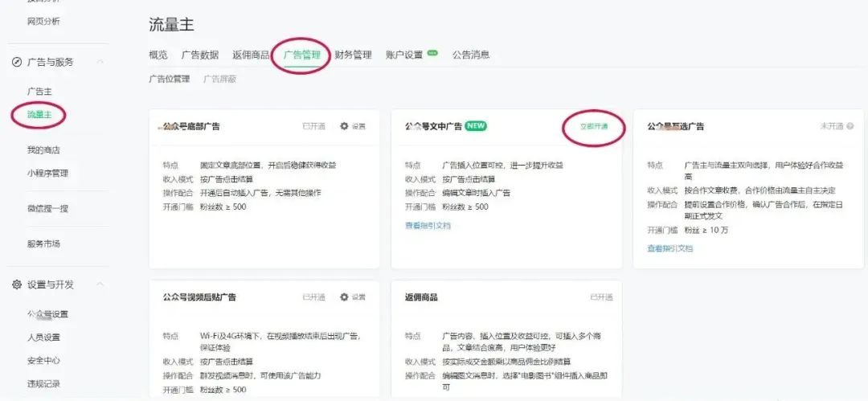Click the 公众号互选广告 card title
Image resolution: width=868 pixels, height=401 pixels.
(675, 126)
